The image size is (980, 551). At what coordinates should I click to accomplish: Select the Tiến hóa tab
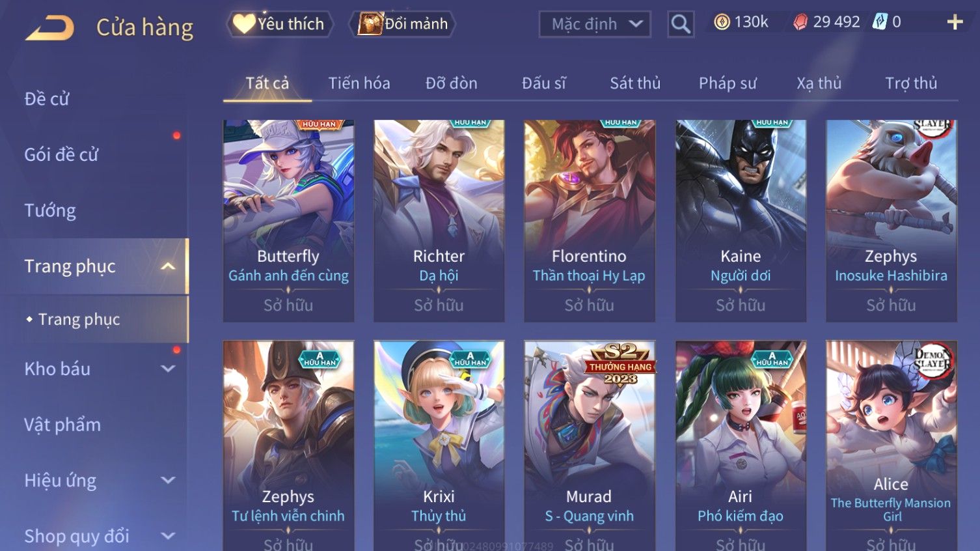(359, 83)
